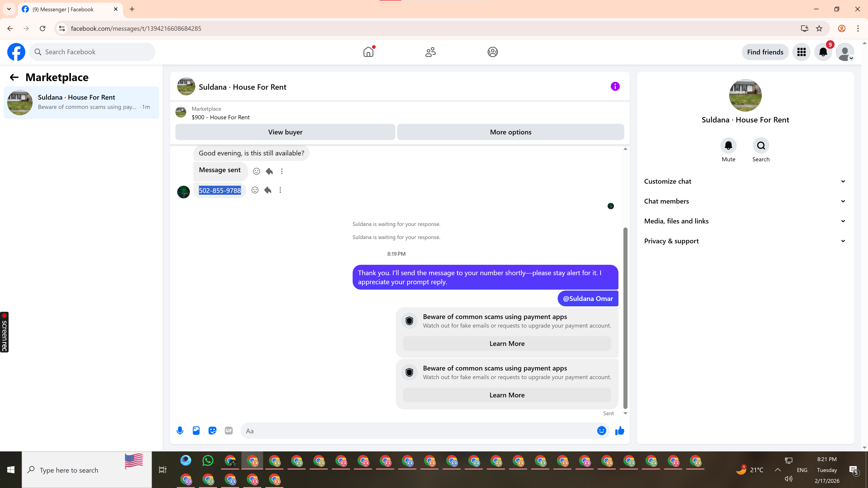Open the GIF picker icon
The width and height of the screenshot is (868, 488).
click(229, 431)
